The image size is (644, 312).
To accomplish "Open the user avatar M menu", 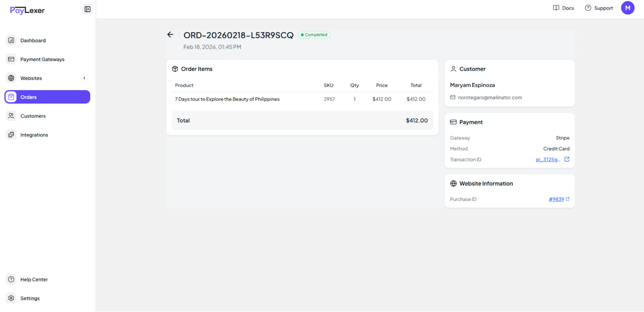I will [x=627, y=8].
